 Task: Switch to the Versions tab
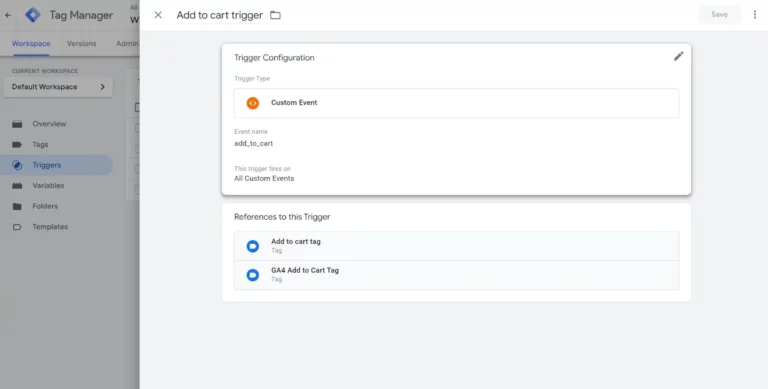81,44
